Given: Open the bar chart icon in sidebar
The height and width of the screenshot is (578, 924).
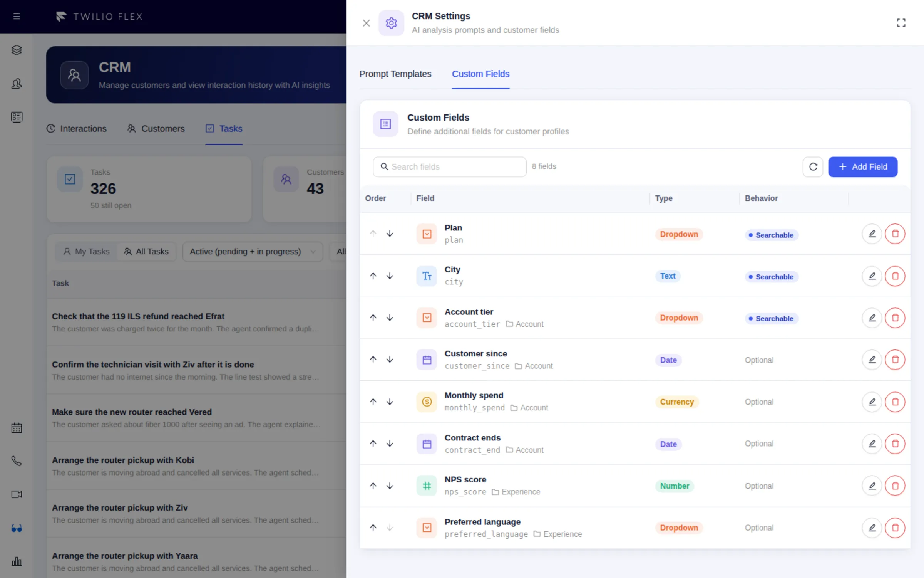Looking at the screenshot, I should pos(17,561).
